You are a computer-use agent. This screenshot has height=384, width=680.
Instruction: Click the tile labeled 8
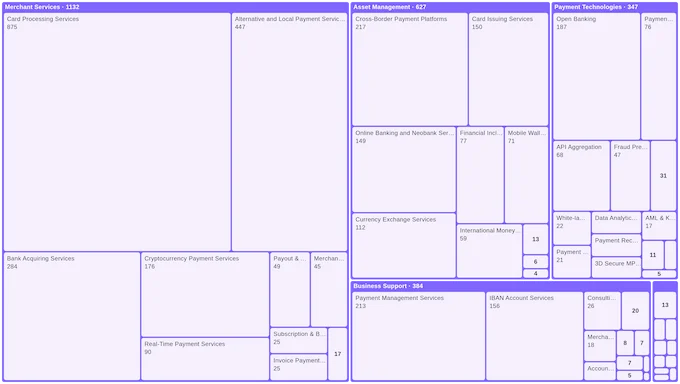click(625, 343)
